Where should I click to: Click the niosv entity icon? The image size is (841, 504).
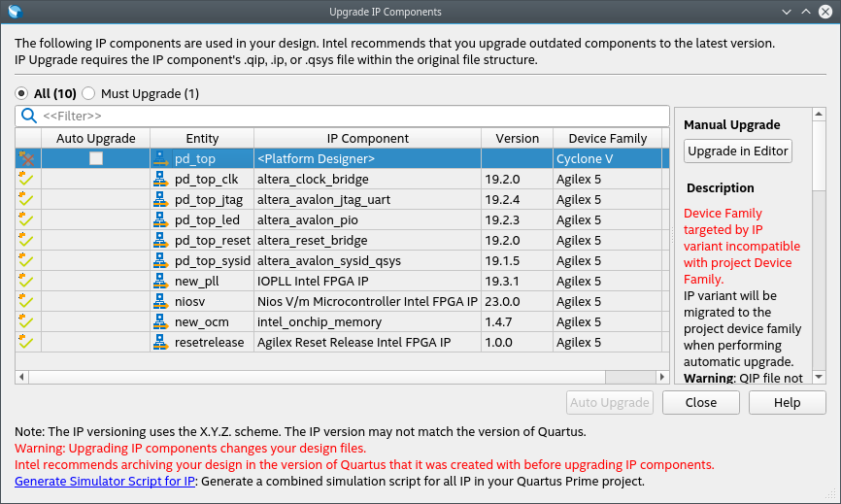pos(162,302)
